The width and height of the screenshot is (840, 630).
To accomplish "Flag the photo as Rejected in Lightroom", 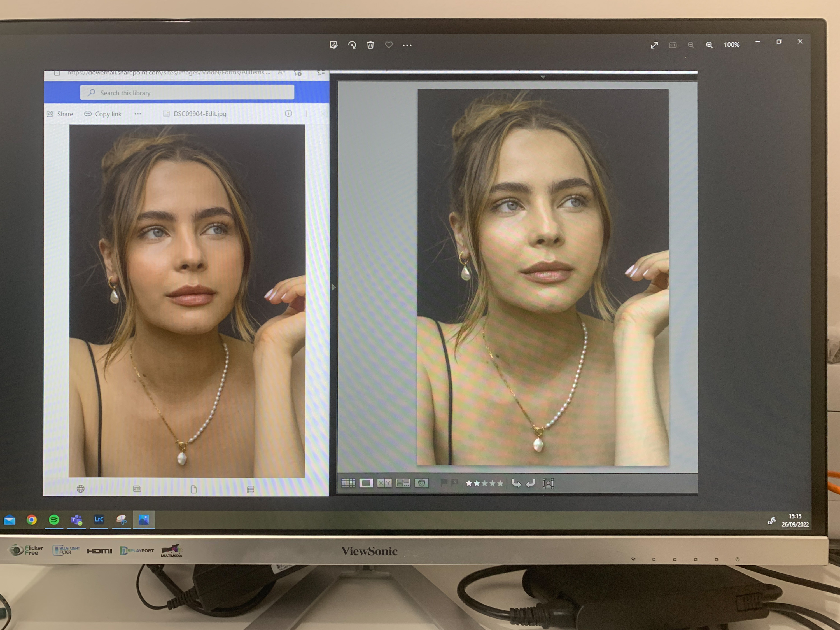I will click(454, 483).
